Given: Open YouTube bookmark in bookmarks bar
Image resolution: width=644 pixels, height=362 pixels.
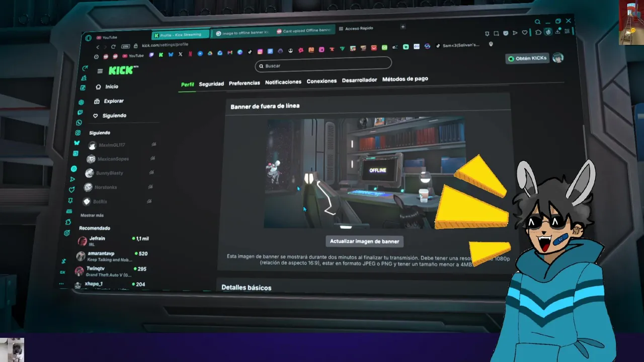Looking at the screenshot, I should coord(134,56).
